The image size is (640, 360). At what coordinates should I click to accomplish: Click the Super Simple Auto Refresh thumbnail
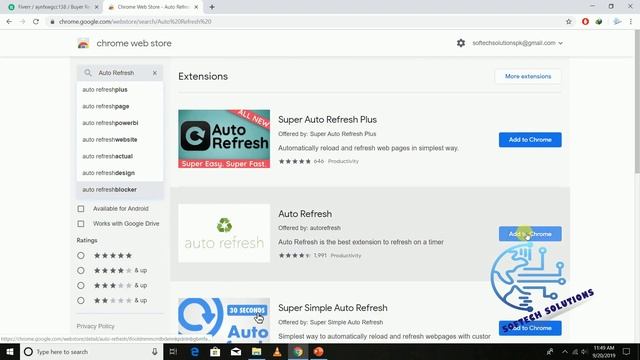tap(224, 320)
